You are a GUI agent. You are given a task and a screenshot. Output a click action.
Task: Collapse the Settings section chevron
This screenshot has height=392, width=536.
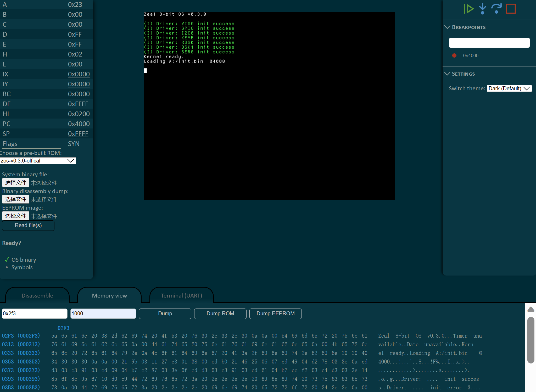447,74
